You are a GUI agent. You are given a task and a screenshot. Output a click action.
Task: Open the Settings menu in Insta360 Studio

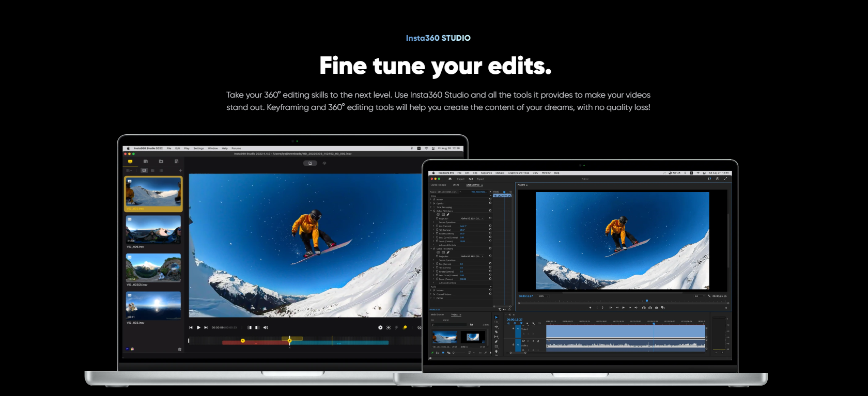(x=198, y=148)
